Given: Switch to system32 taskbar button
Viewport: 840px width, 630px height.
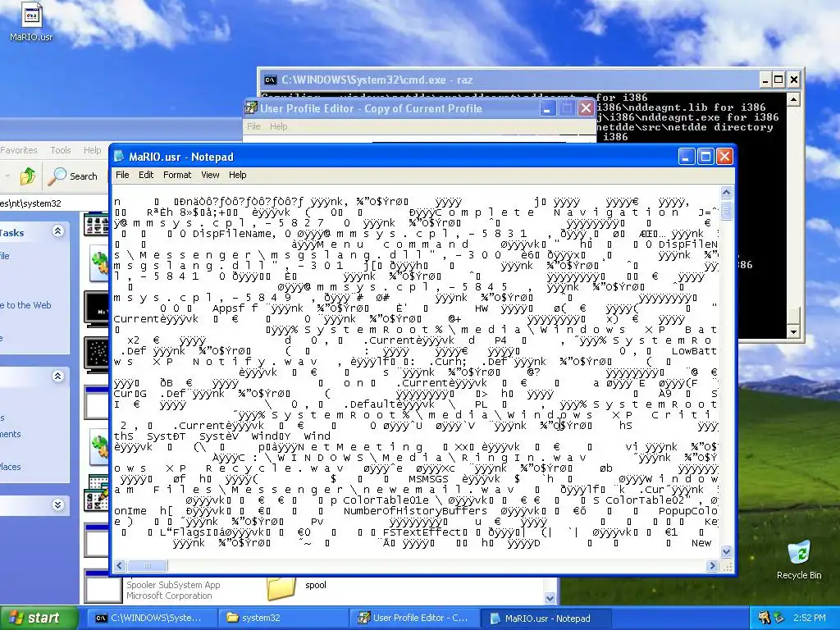Looking at the screenshot, I should tap(282, 618).
